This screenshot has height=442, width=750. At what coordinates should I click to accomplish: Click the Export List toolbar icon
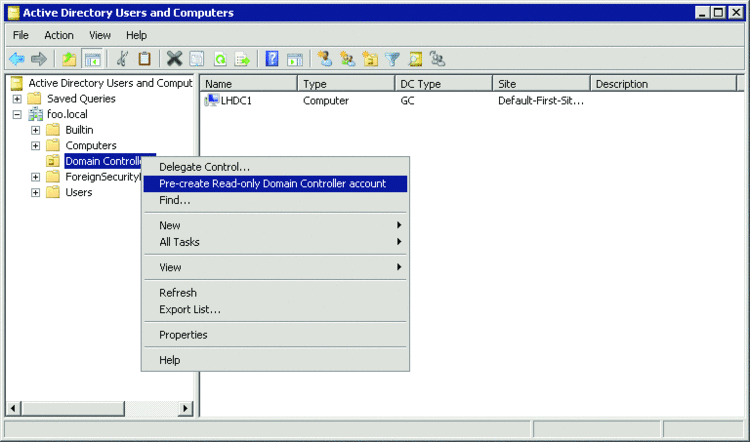243,59
